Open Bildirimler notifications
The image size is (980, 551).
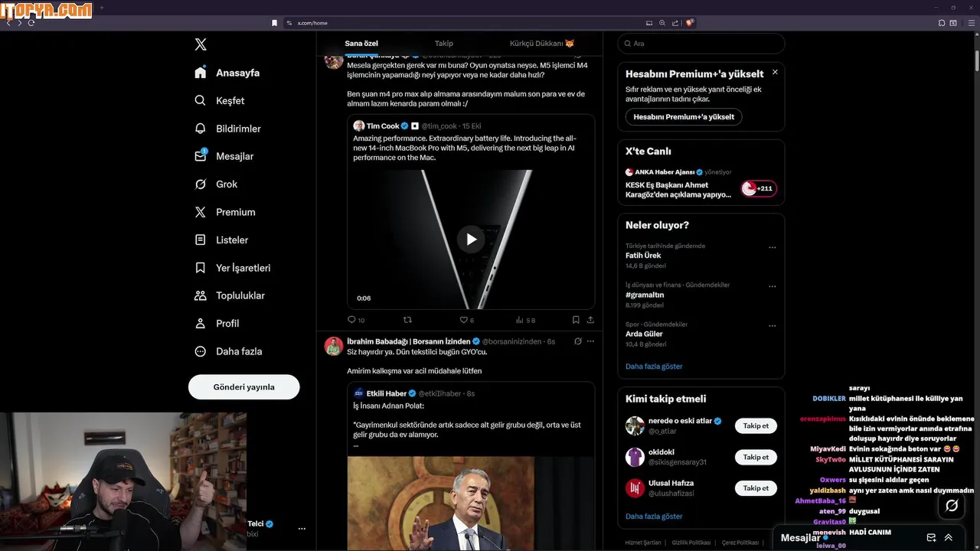pyautogui.click(x=227, y=129)
